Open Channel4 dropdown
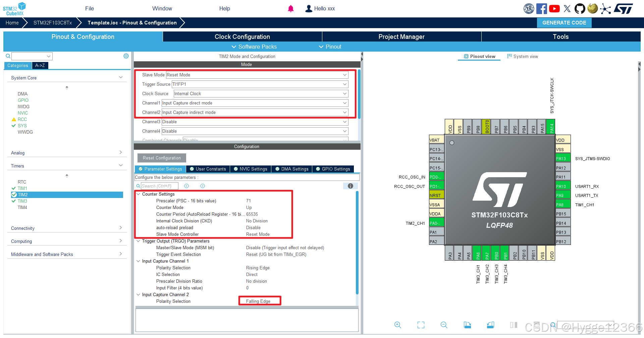 pos(255,131)
